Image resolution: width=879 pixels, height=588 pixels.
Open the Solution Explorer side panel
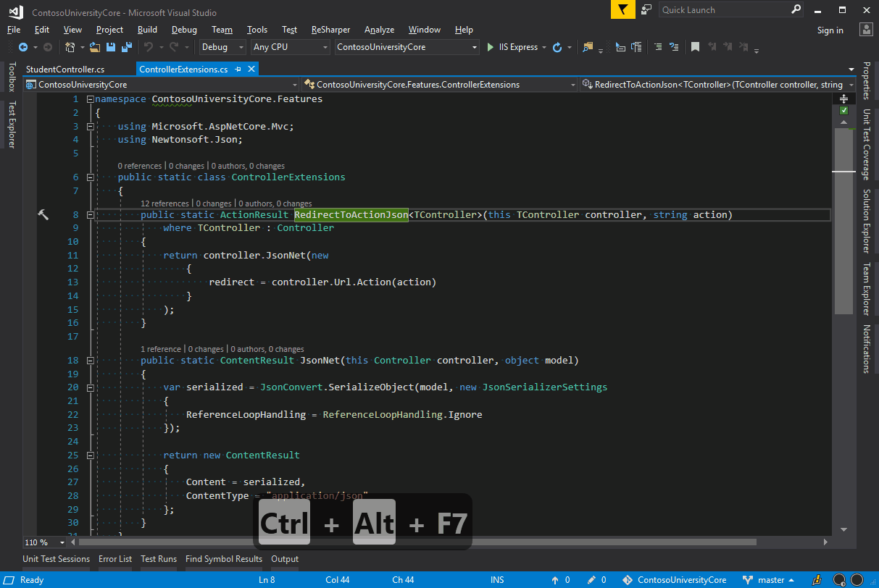[866, 221]
